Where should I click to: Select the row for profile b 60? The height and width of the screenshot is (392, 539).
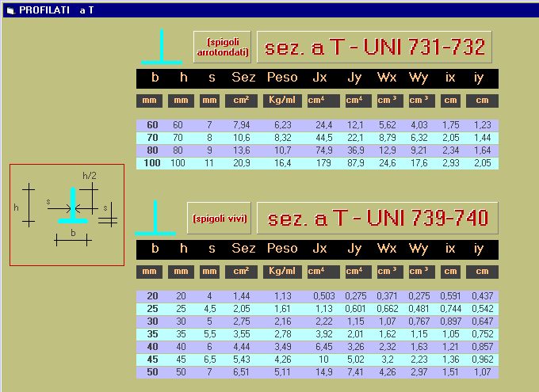coord(317,125)
